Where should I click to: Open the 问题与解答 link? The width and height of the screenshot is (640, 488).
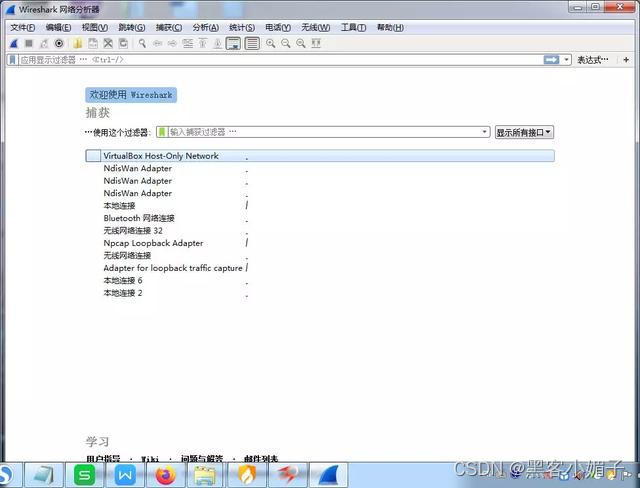pyautogui.click(x=202, y=459)
